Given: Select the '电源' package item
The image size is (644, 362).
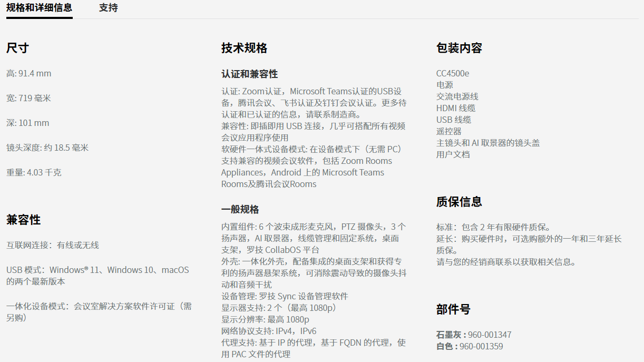Looking at the screenshot, I should (x=445, y=85).
